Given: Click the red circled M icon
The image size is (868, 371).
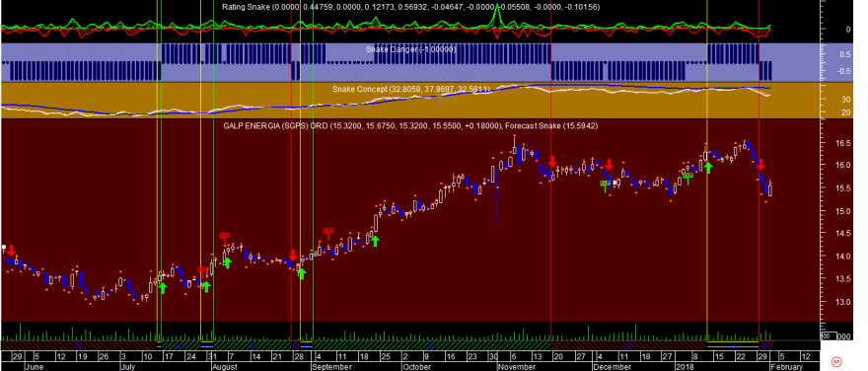Looking at the screenshot, I should point(837,363).
